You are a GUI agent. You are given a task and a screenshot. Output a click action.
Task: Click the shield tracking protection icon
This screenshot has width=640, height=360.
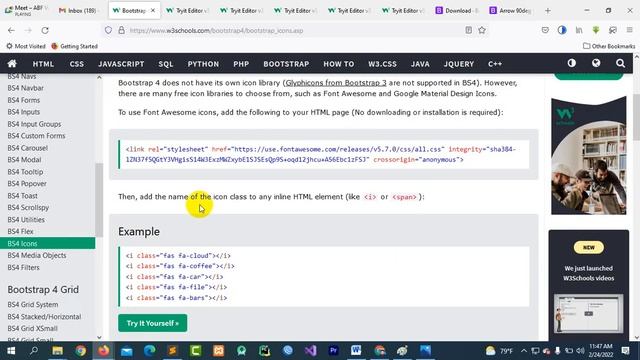pos(108,30)
